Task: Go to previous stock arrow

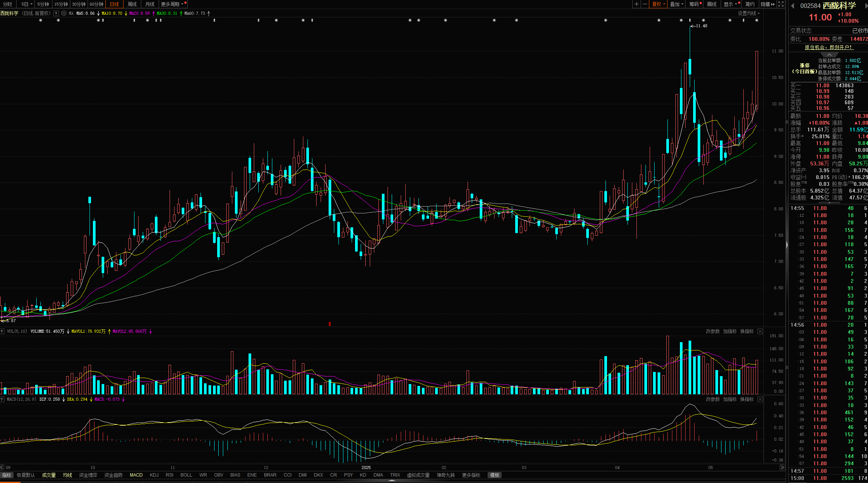Action: tap(792, 6)
